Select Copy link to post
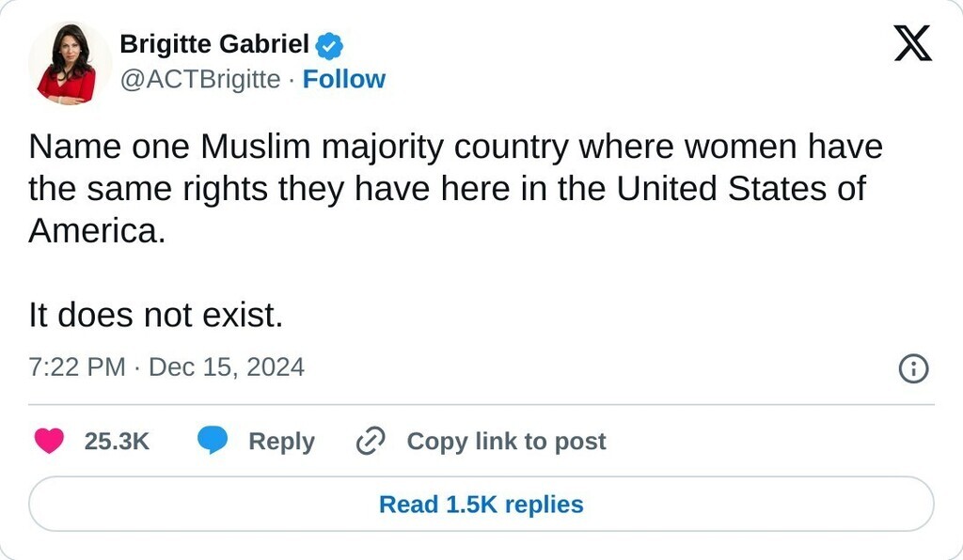The height and width of the screenshot is (560, 963). point(506,442)
